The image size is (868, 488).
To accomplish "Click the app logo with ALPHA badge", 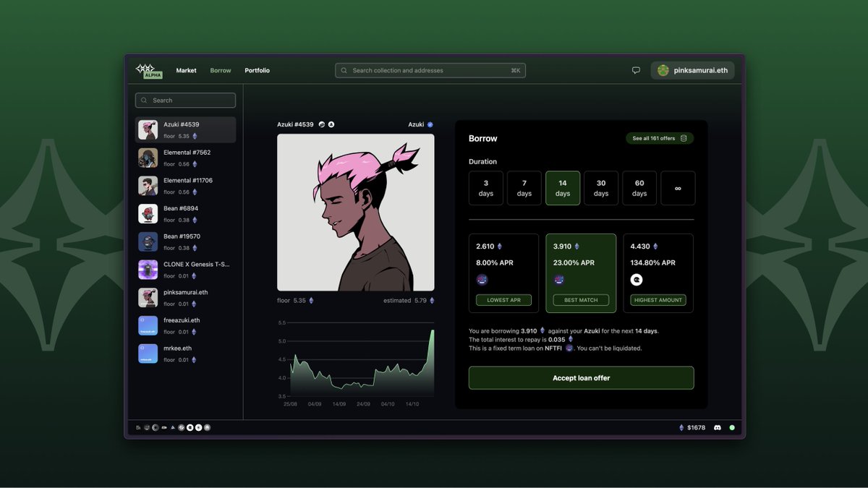I will (149, 70).
